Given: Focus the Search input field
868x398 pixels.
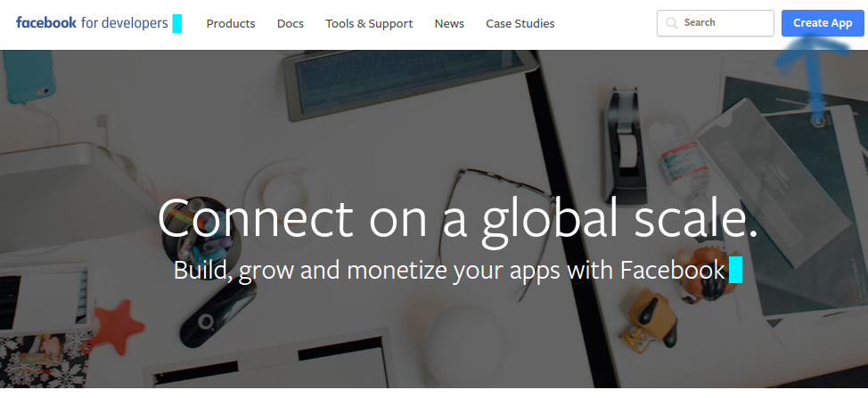Looking at the screenshot, I should [x=716, y=23].
